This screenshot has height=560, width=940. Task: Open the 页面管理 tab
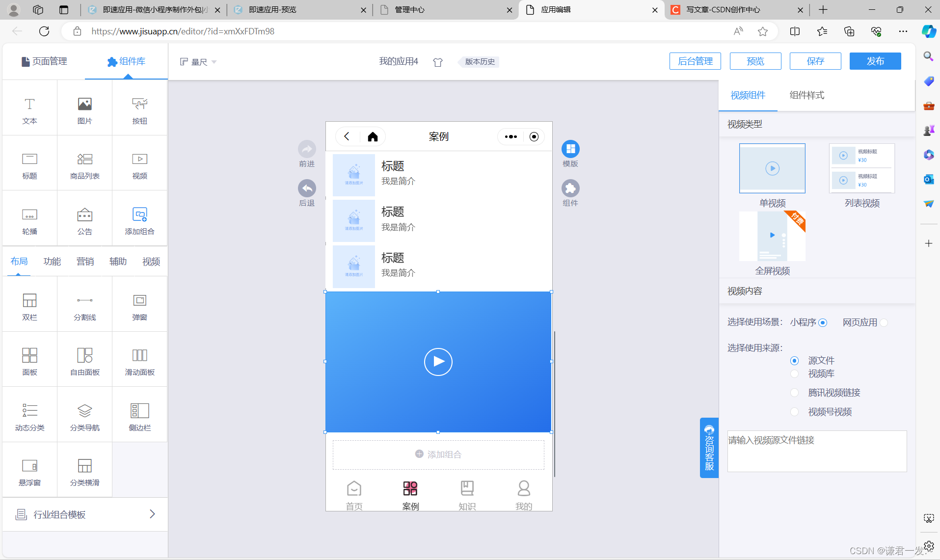pos(44,61)
